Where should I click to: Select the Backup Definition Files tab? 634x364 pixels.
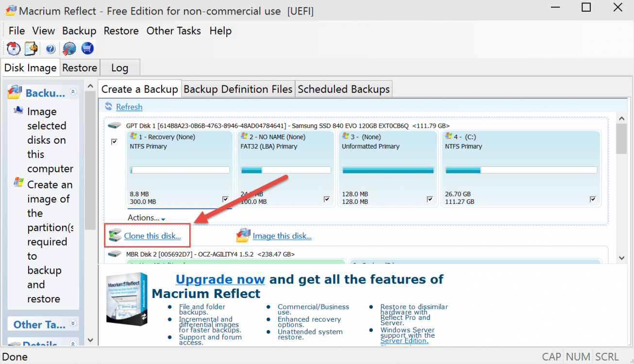point(238,89)
